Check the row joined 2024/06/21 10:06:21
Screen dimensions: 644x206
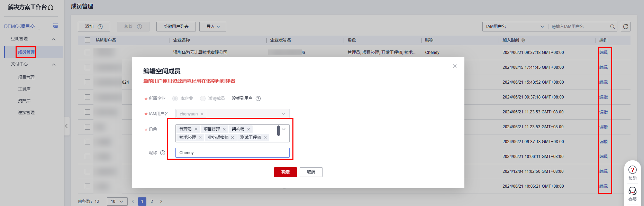(x=88, y=186)
